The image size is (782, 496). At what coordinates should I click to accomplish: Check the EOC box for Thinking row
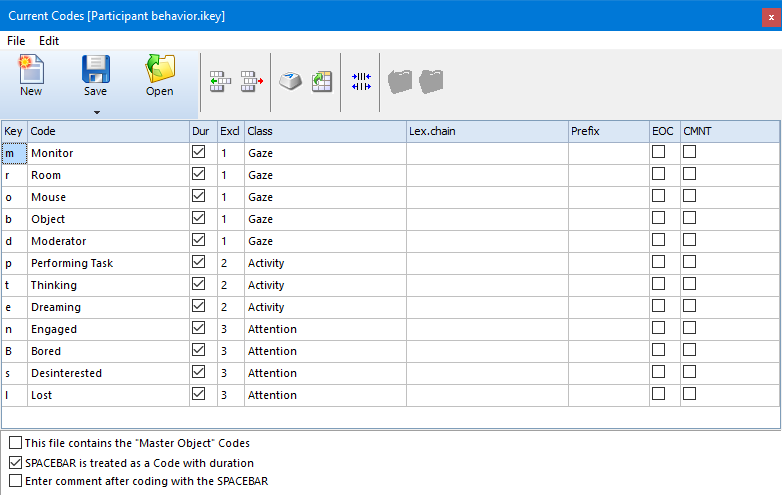658,284
